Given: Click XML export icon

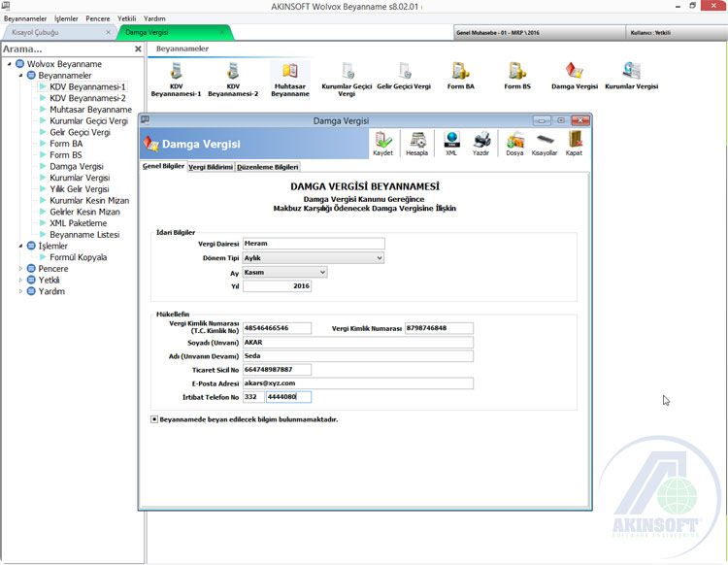Looking at the screenshot, I should [451, 144].
